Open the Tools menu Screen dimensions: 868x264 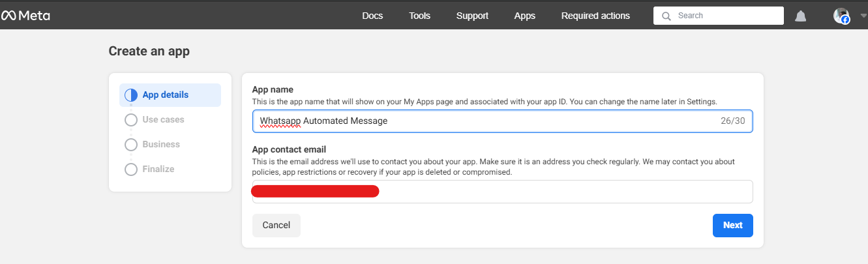(419, 16)
